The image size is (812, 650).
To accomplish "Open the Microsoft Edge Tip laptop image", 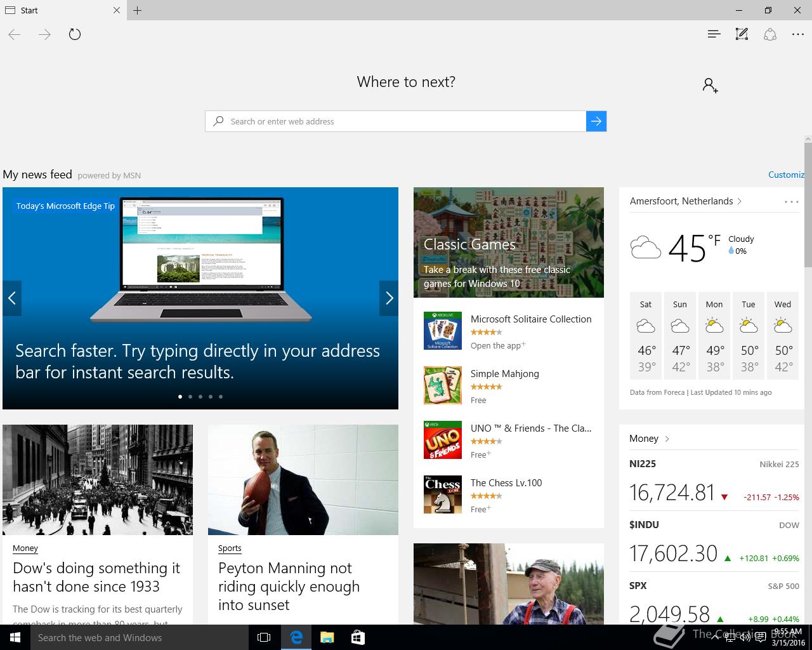I will [x=200, y=260].
